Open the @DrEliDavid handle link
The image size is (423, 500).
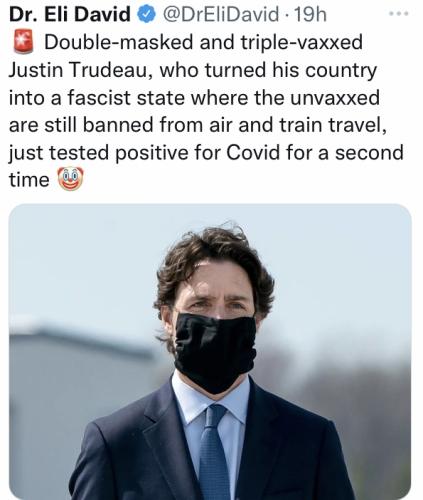(219, 15)
